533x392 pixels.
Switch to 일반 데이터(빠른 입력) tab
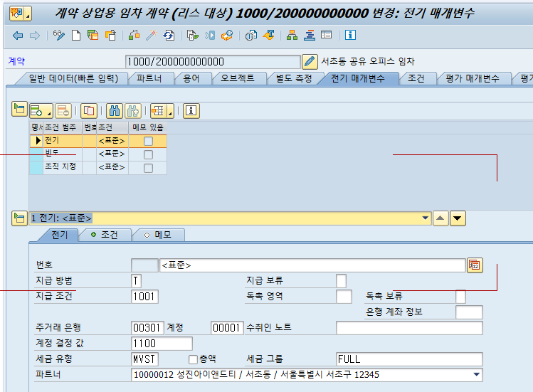pyautogui.click(x=73, y=78)
